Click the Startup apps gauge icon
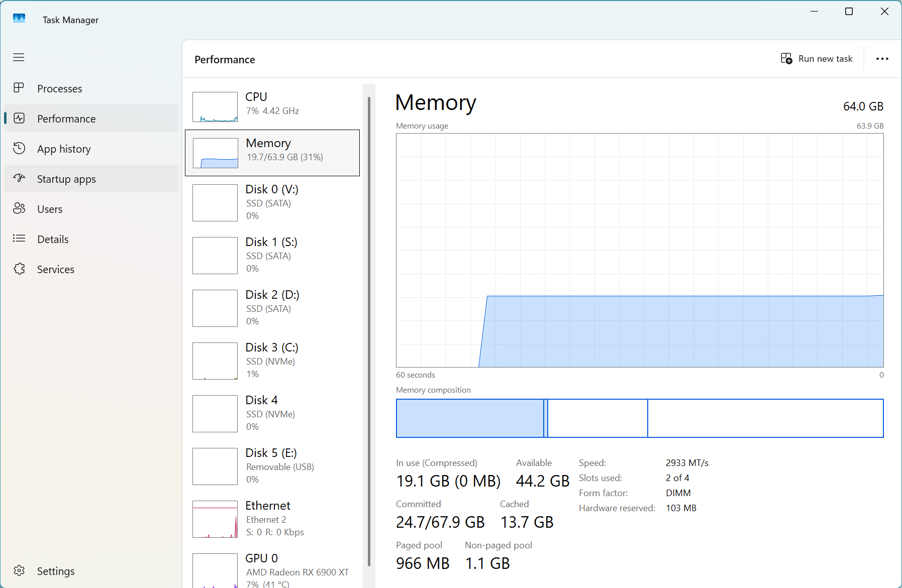Screen dimensions: 902x588 (x=19, y=178)
